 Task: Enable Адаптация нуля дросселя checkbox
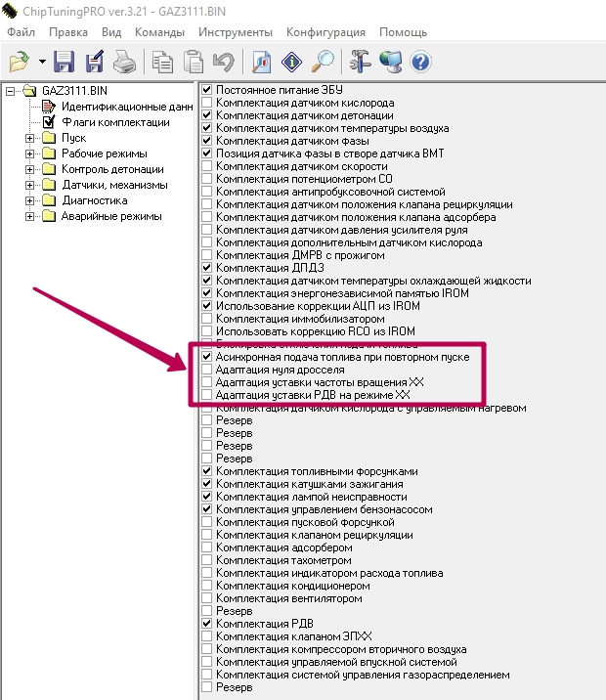click(206, 370)
